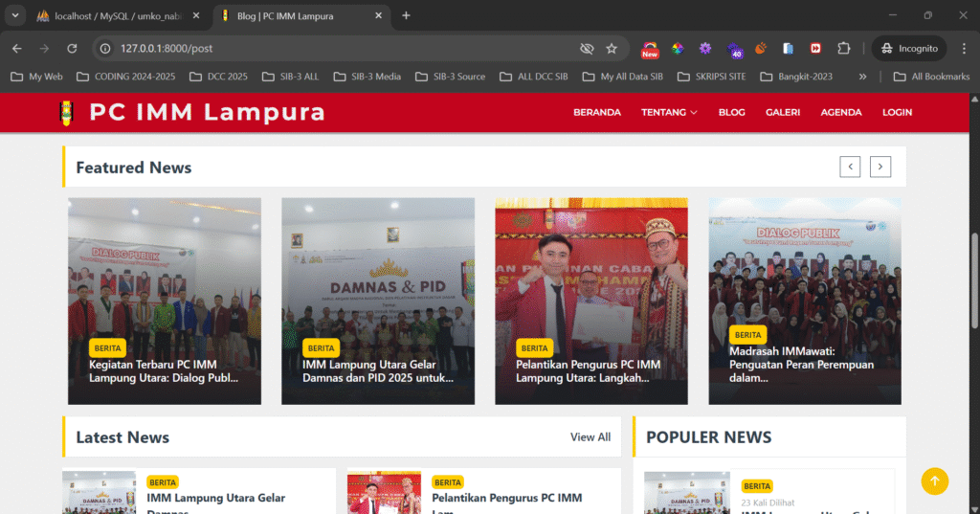
Task: Open the tab search dropdown arrow
Action: pos(15,15)
